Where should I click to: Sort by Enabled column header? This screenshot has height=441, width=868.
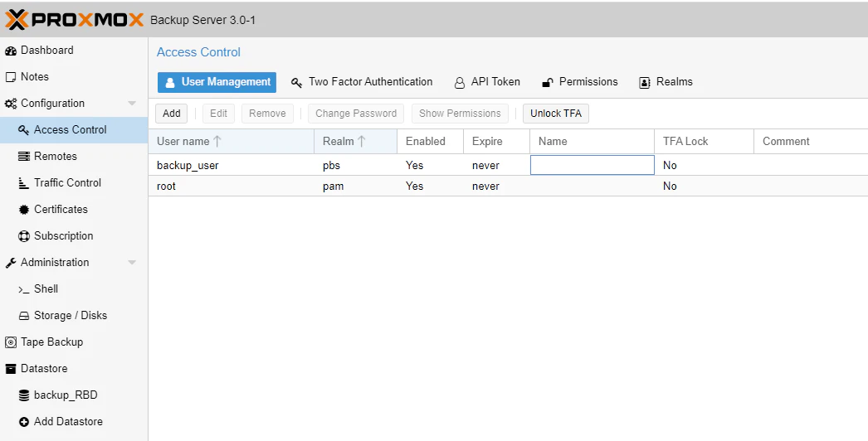[430, 141]
